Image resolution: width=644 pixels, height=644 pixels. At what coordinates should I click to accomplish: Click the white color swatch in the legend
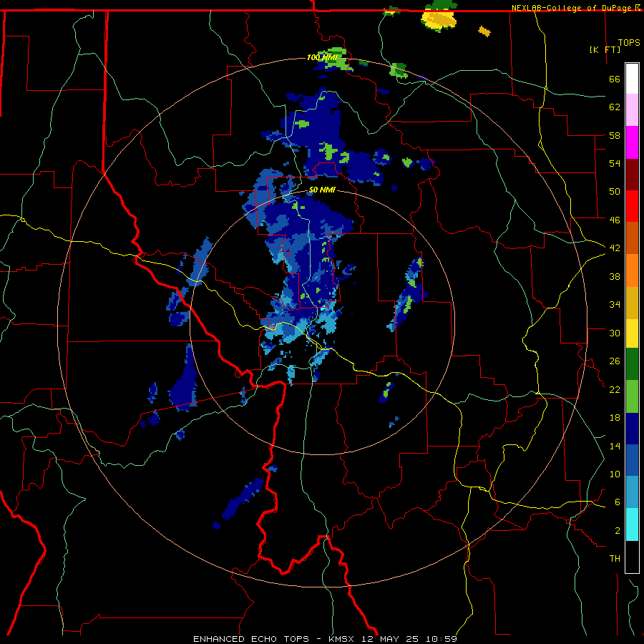(x=632, y=79)
